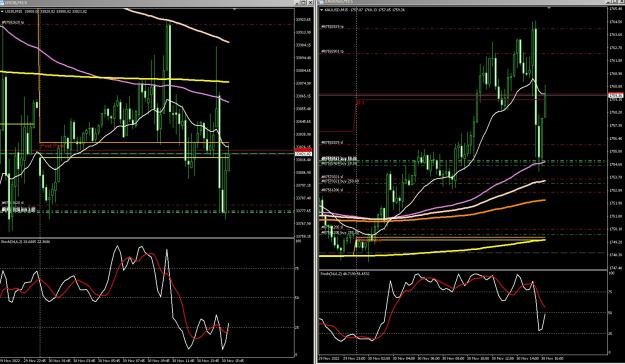
Task: Select the topmost tp order label in right chart
Action: click(x=332, y=27)
